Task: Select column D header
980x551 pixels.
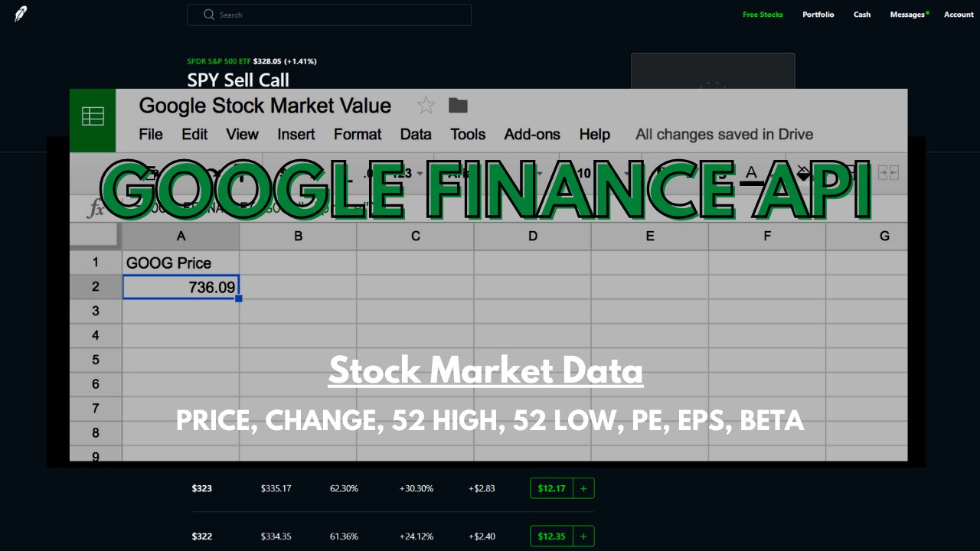Action: coord(532,236)
